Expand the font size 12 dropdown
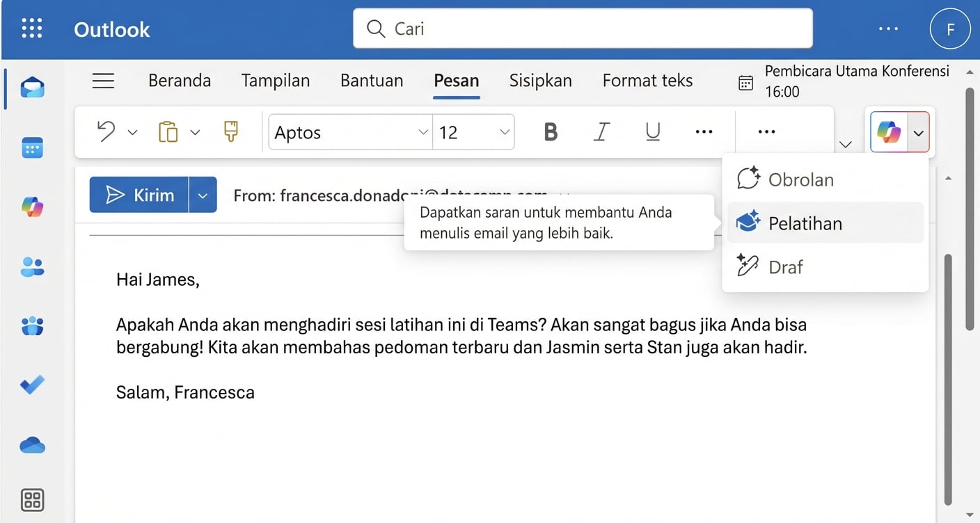 [473, 132]
